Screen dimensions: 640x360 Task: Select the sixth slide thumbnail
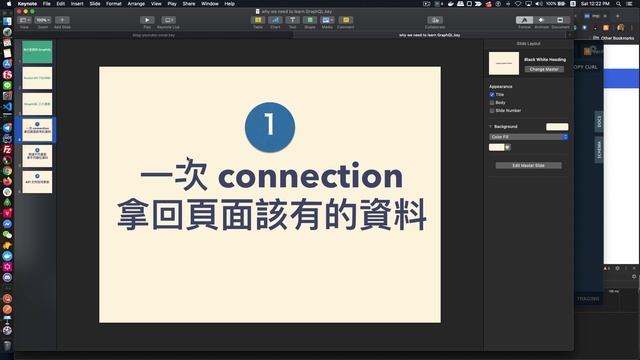(x=37, y=182)
